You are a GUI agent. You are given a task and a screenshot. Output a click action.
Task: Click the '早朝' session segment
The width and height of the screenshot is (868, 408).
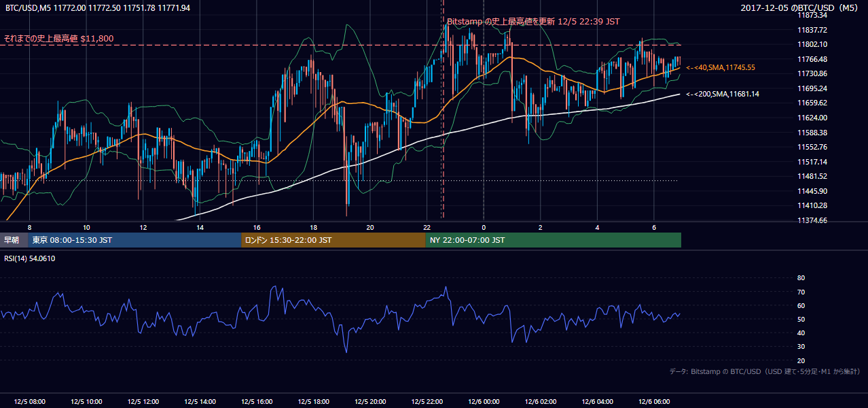[x=14, y=240]
